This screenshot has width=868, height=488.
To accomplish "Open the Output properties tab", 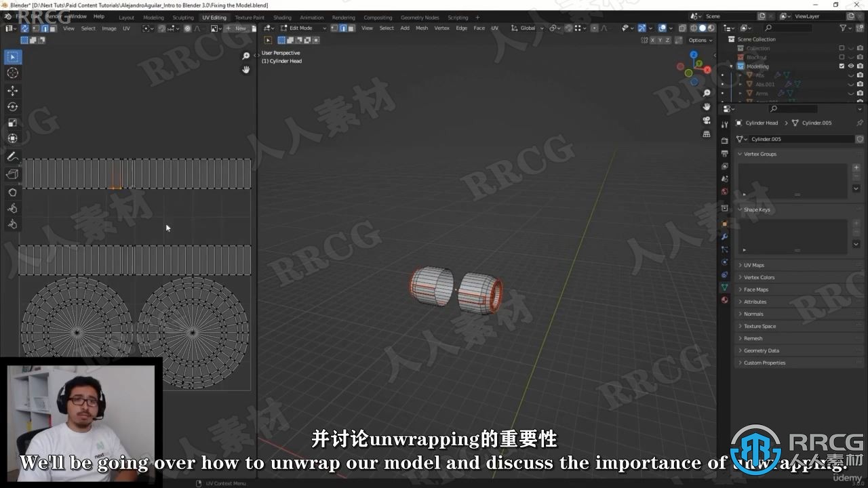I will pyautogui.click(x=724, y=153).
